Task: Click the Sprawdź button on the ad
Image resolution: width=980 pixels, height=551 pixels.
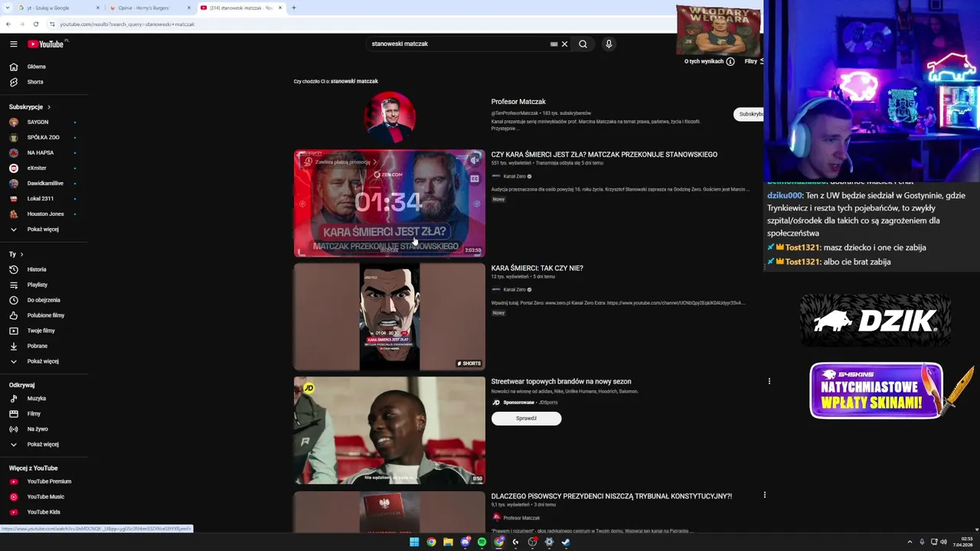Action: coord(526,419)
